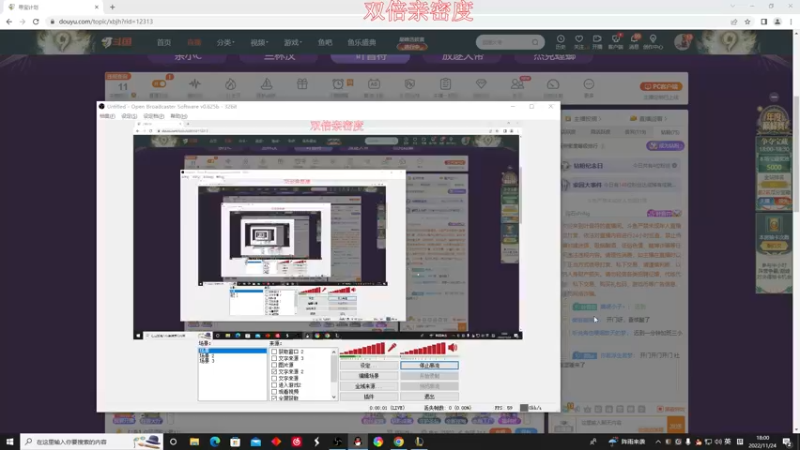
Task: Click the fans people icon in streamer toolbar
Action: (x=517, y=84)
